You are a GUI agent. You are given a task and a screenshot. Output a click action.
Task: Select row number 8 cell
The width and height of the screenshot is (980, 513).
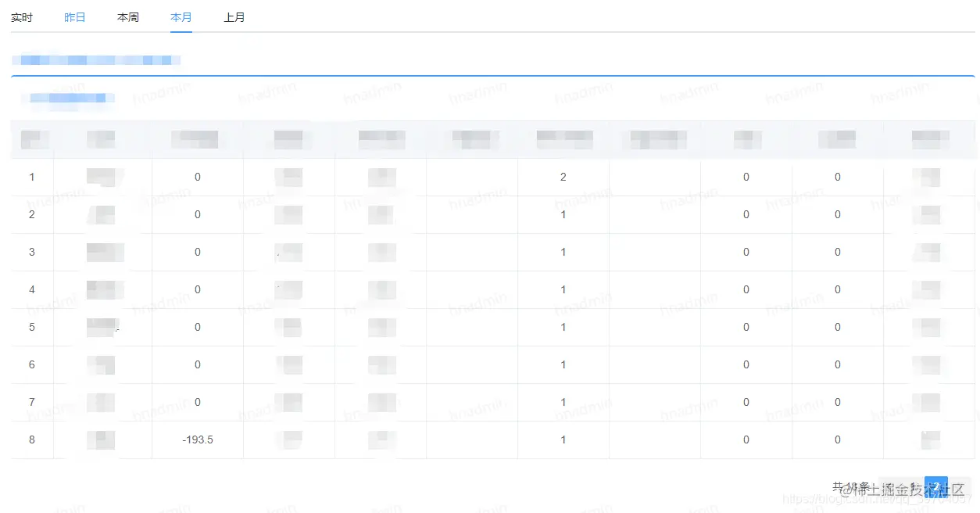[x=32, y=439]
